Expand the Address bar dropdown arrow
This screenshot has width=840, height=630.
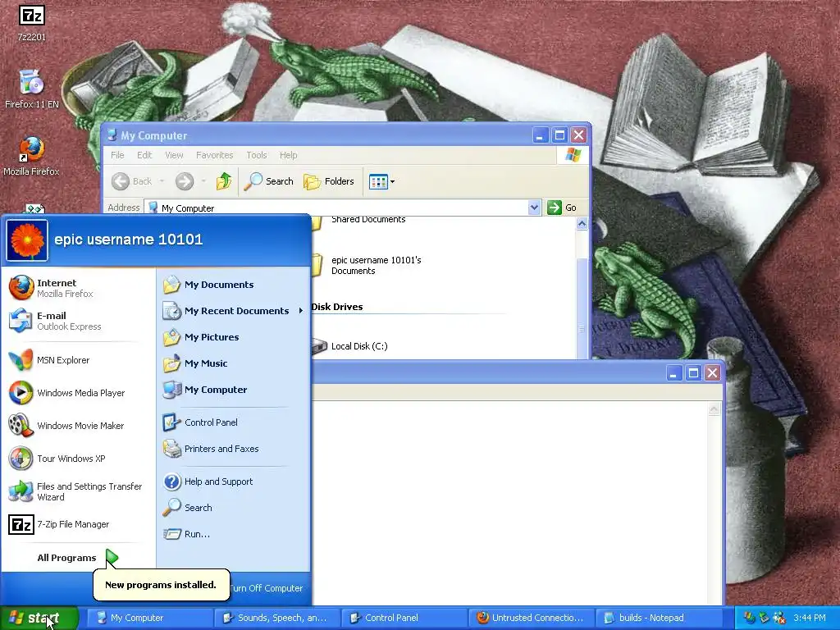click(x=533, y=208)
